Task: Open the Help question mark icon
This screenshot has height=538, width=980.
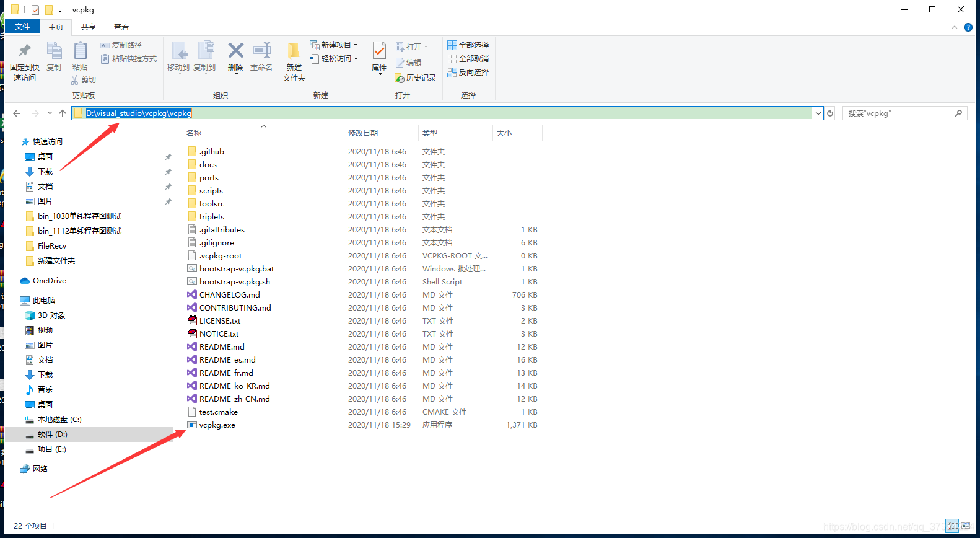Action: [968, 27]
